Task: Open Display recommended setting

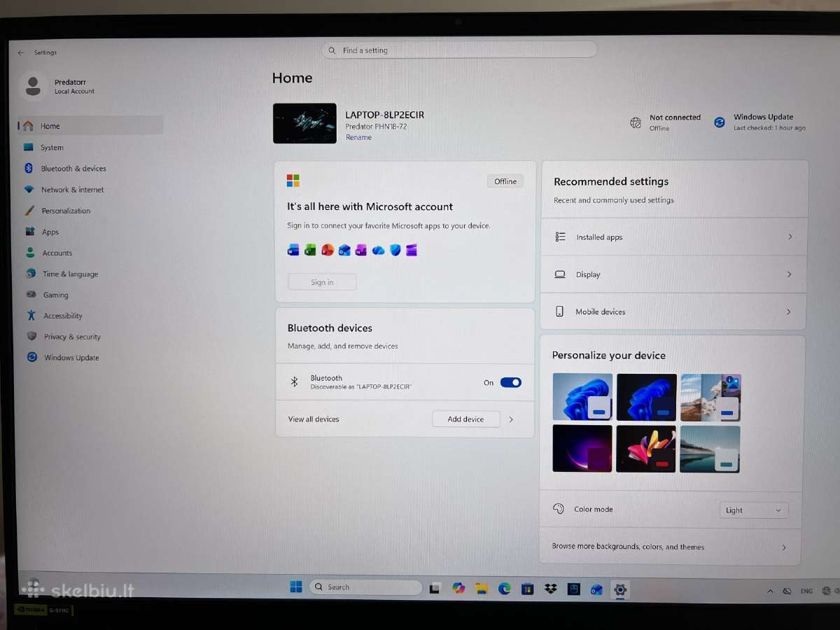Action: click(673, 274)
